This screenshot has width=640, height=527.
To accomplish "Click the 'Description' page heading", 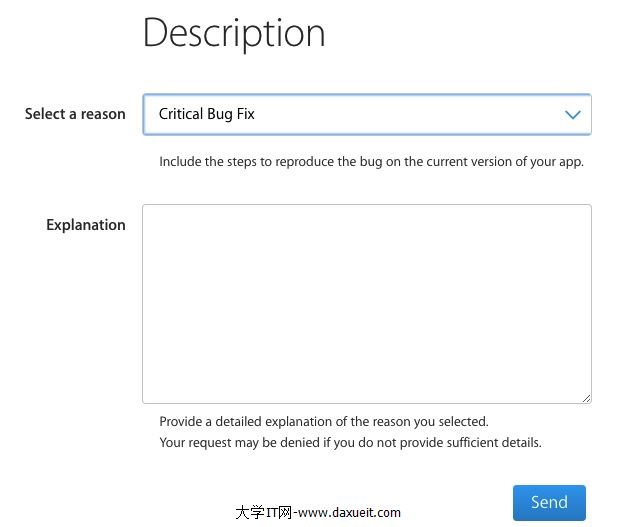I will (234, 33).
